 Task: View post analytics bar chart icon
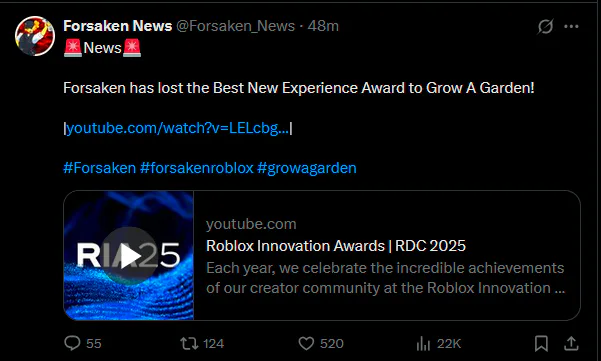pos(423,343)
